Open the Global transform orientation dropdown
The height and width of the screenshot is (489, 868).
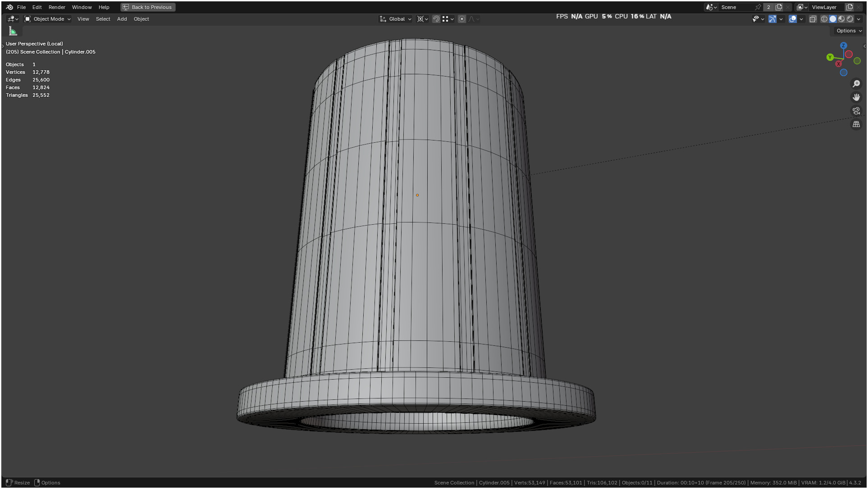396,19
